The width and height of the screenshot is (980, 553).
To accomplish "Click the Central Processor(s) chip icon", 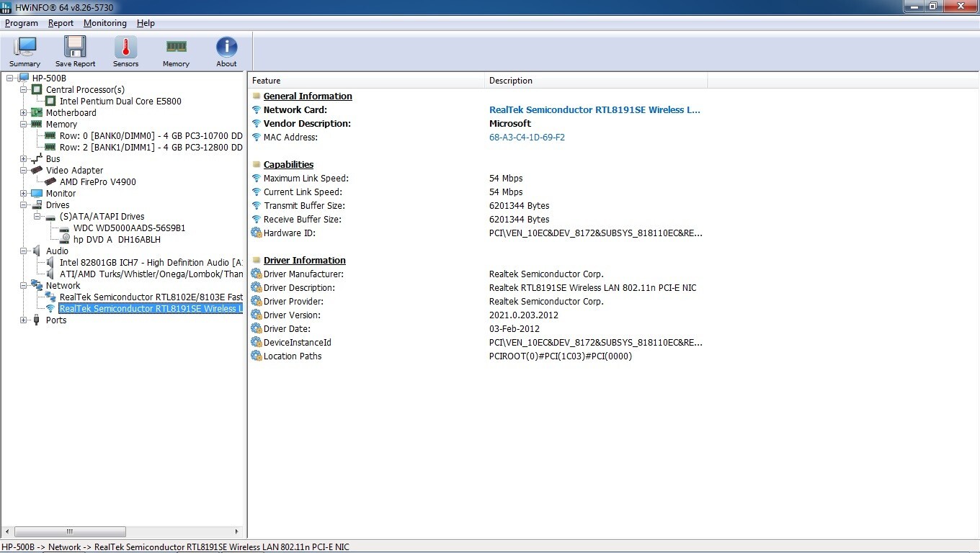I will [37, 89].
